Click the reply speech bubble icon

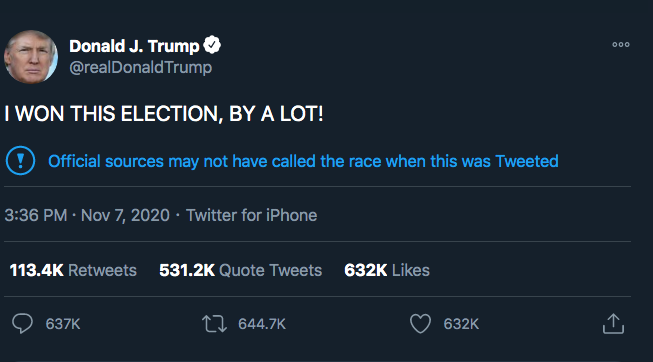point(22,323)
